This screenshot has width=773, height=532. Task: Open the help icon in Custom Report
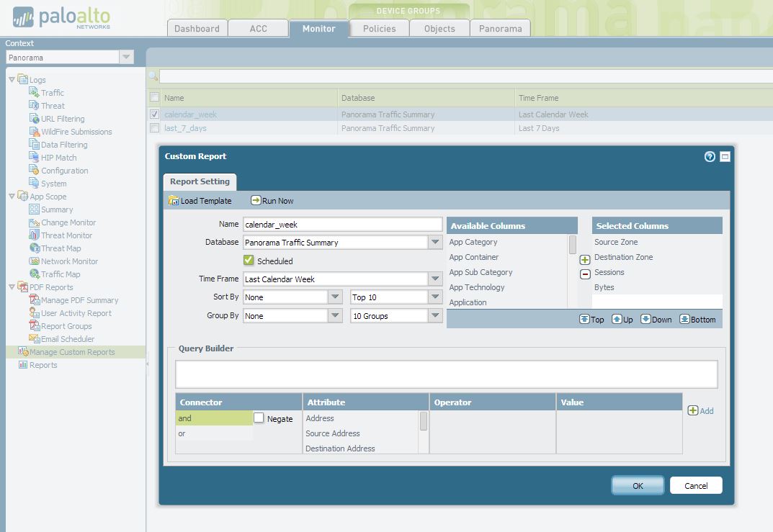(x=710, y=156)
